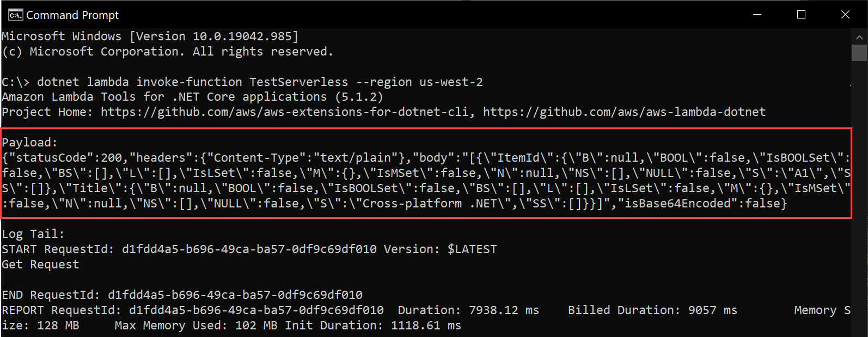
Task: Minimize the Command Prompt window
Action: point(757,15)
